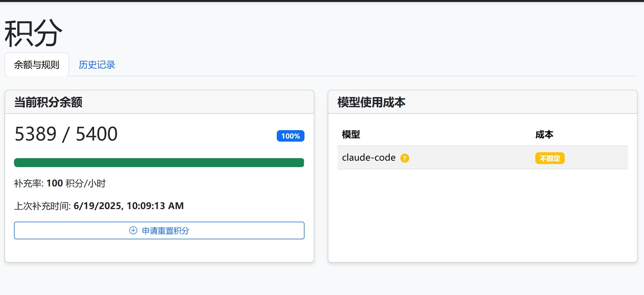The height and width of the screenshot is (295, 644).
Task: Select the 余额与规则 tab
Action: (37, 65)
